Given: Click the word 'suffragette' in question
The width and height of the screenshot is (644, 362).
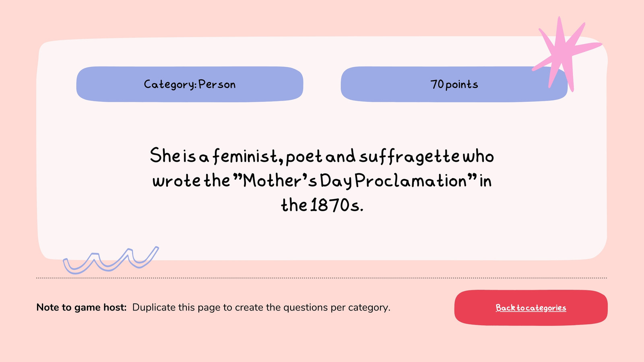Looking at the screenshot, I should pos(409,156).
